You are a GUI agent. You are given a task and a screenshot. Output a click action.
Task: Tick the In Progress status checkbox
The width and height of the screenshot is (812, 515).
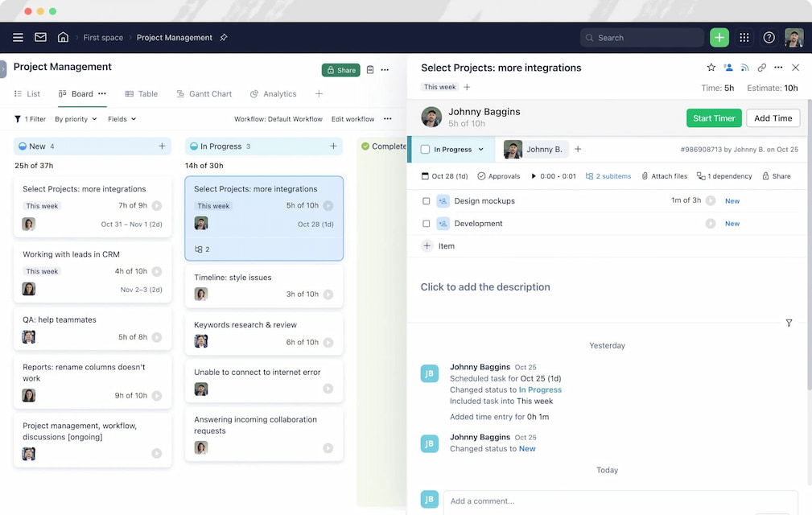click(424, 149)
